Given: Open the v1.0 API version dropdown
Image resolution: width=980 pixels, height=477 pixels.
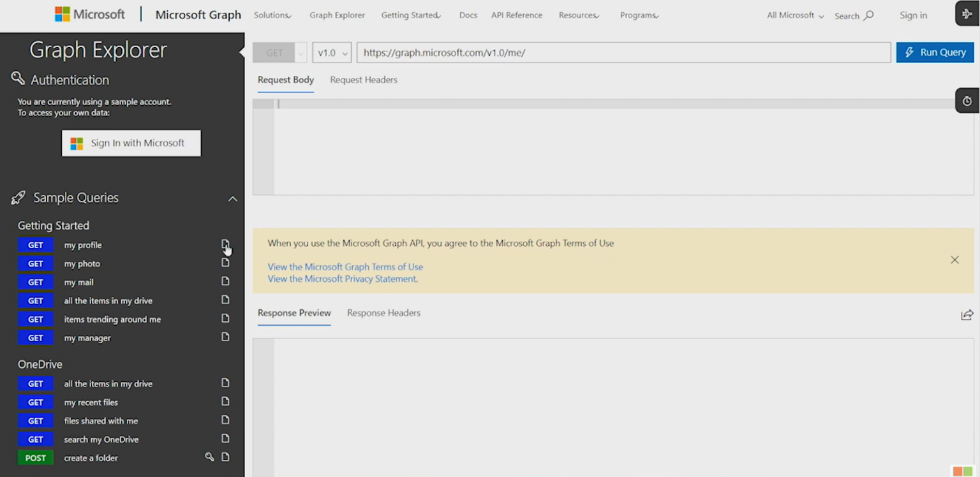Looking at the screenshot, I should click(x=331, y=52).
